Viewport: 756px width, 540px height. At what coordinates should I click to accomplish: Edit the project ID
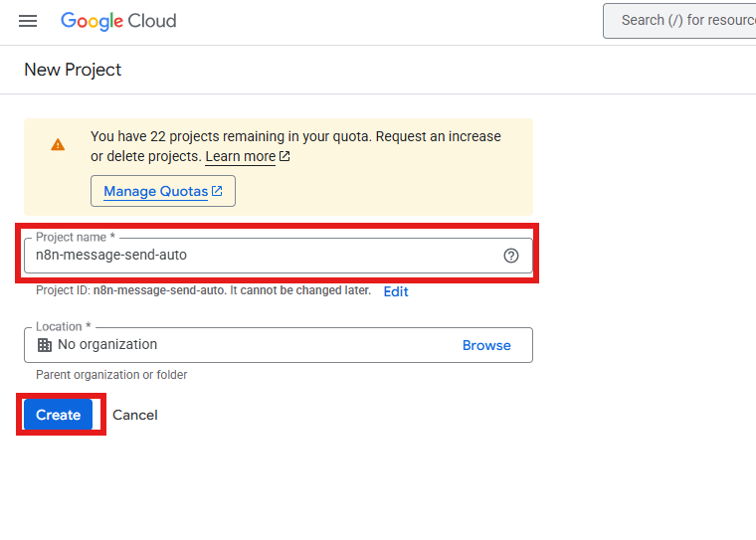pos(396,291)
